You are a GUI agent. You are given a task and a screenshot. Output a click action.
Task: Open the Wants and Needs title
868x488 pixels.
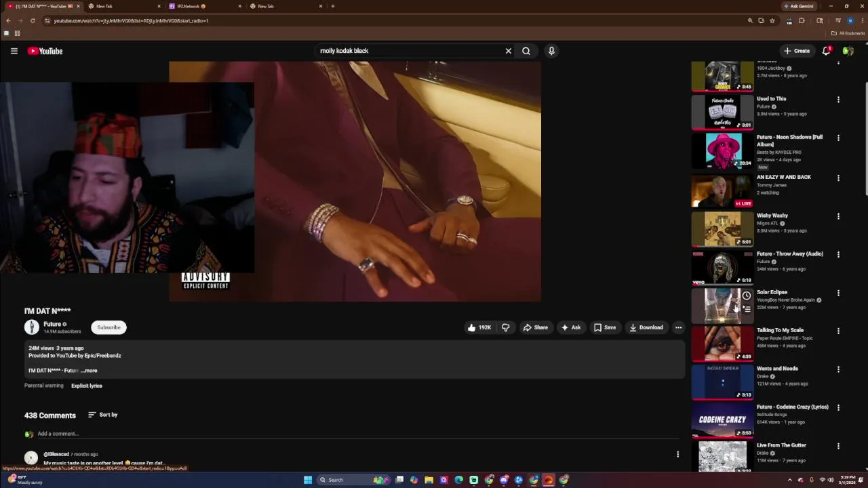[777, 369]
